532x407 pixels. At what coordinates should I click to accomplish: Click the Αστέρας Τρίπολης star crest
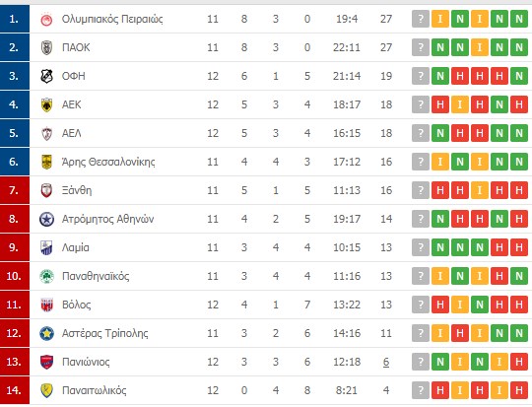tap(47, 333)
